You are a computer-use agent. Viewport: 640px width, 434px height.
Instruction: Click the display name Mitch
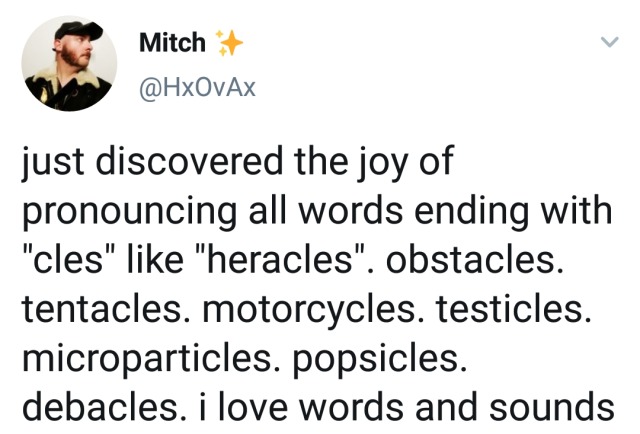pos(172,43)
